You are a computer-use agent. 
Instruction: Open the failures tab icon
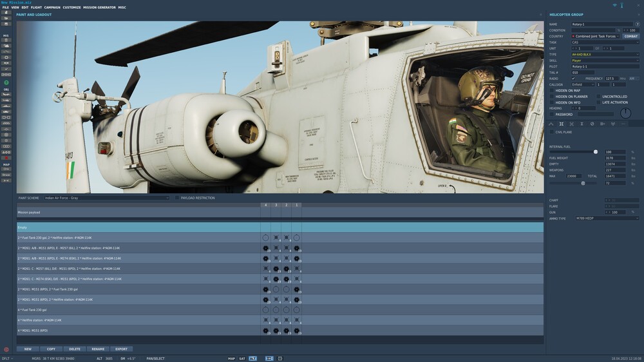point(592,124)
